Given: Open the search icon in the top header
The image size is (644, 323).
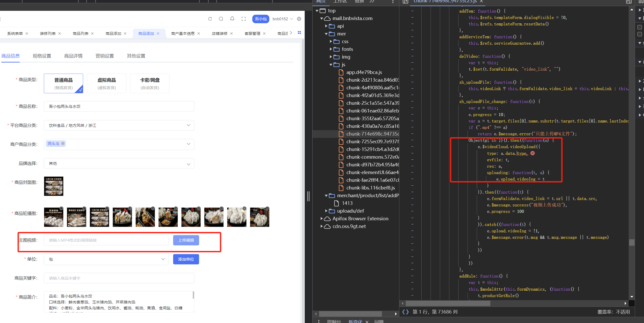Looking at the screenshot, I should tap(221, 19).
